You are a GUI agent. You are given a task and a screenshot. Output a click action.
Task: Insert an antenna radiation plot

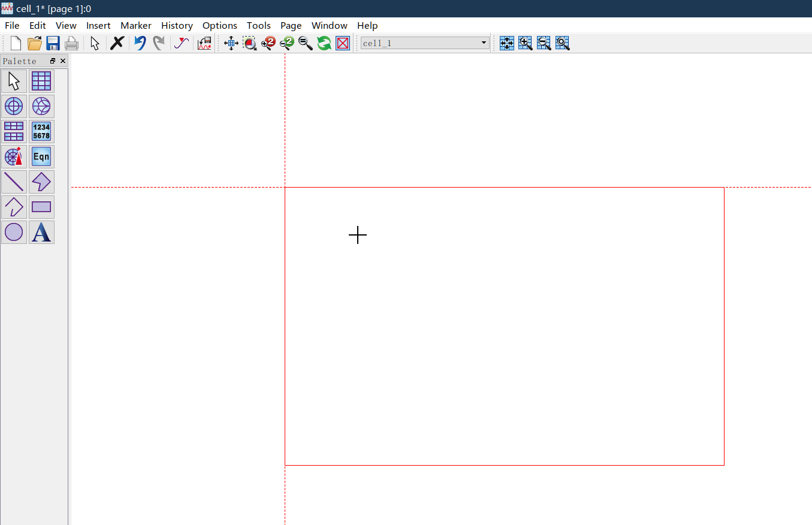click(x=14, y=156)
